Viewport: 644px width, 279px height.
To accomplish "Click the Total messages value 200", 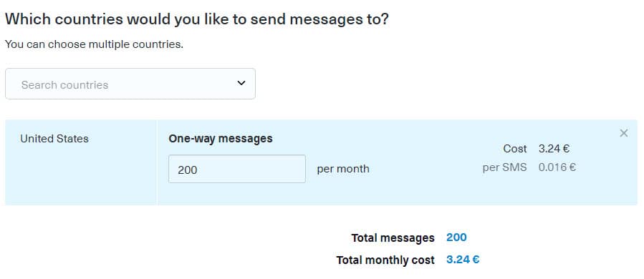I will (456, 238).
